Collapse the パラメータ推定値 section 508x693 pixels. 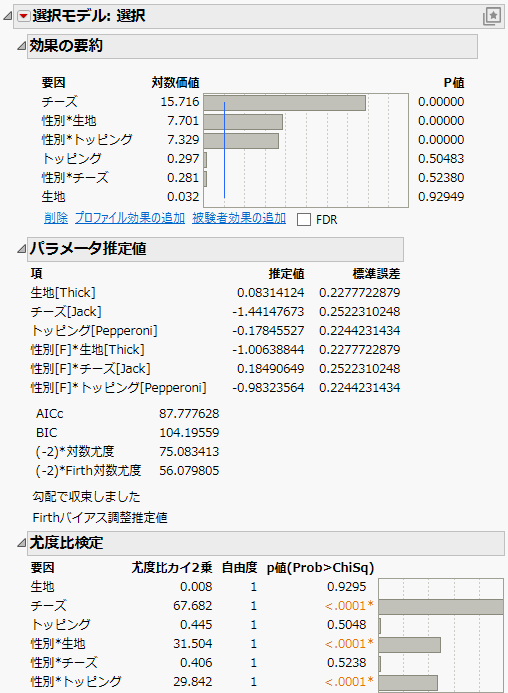click(21, 249)
